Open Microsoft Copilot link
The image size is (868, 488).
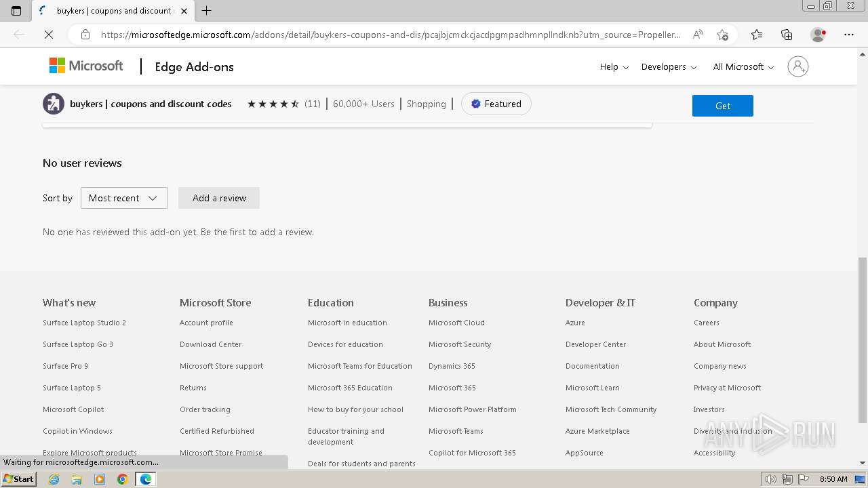[x=73, y=409]
